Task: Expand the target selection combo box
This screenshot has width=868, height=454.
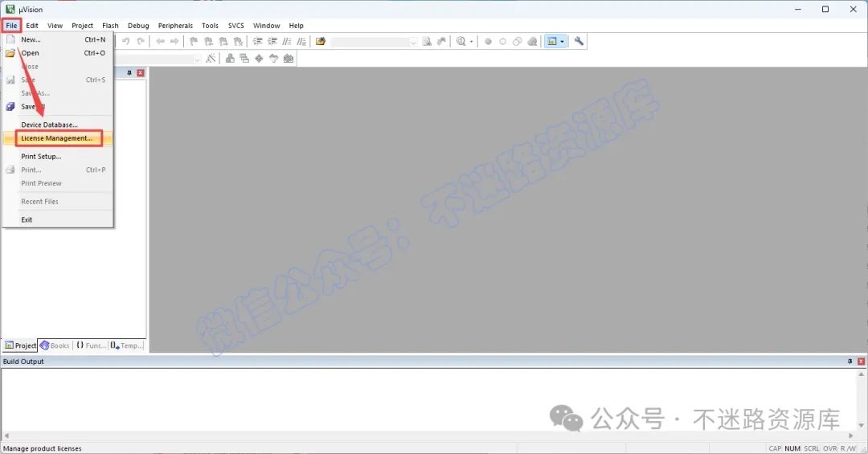Action: (x=197, y=59)
